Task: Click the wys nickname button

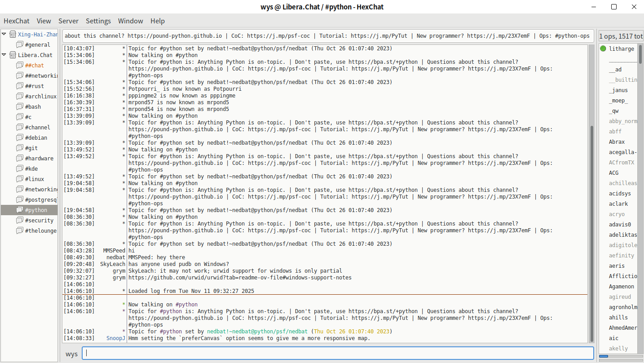Action: tap(71, 354)
